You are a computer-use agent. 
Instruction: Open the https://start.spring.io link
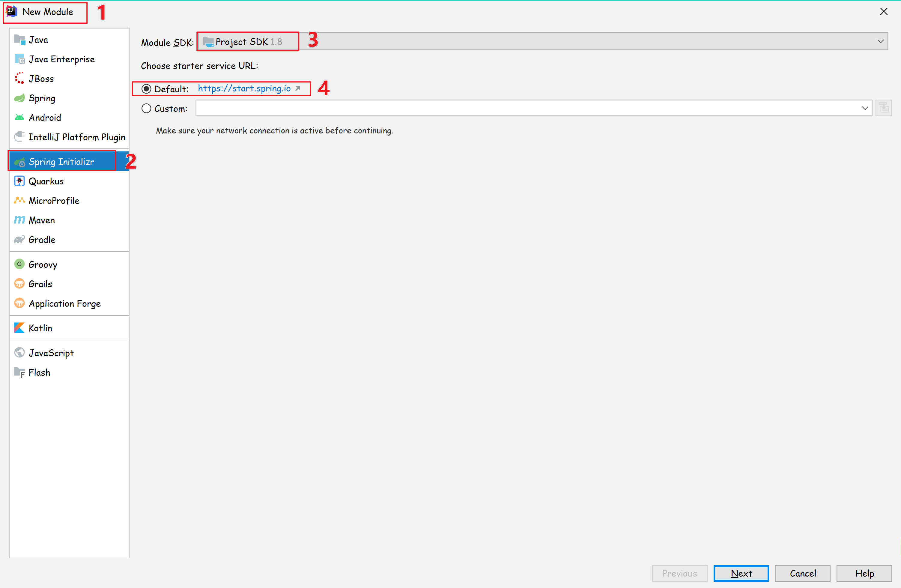(244, 88)
